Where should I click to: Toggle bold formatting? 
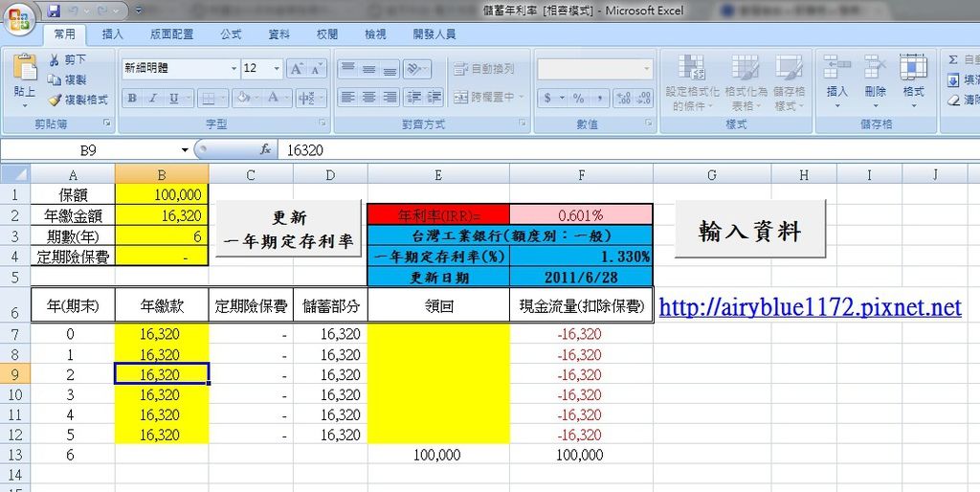click(132, 99)
